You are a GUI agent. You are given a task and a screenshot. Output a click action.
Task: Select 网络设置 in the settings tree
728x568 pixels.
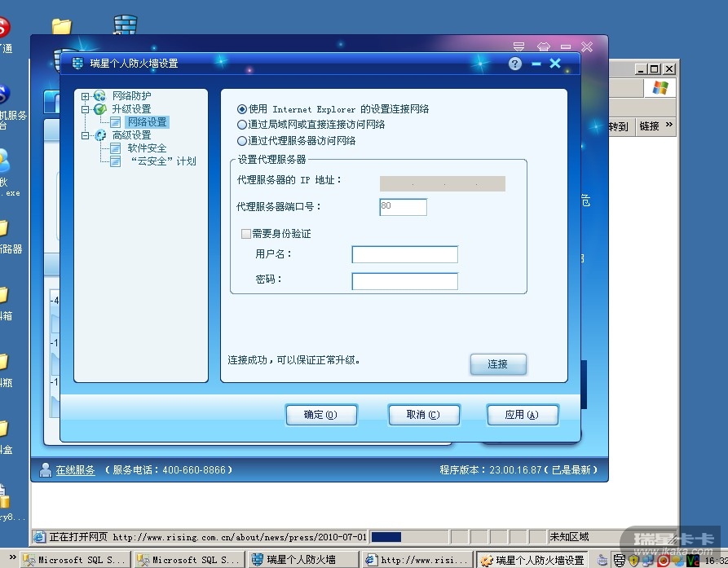pos(148,122)
